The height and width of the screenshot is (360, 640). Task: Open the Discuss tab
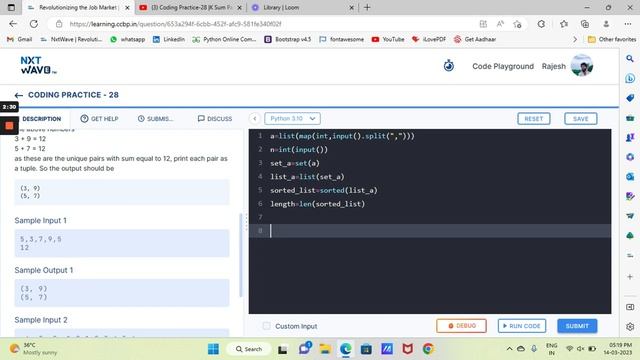[215, 119]
